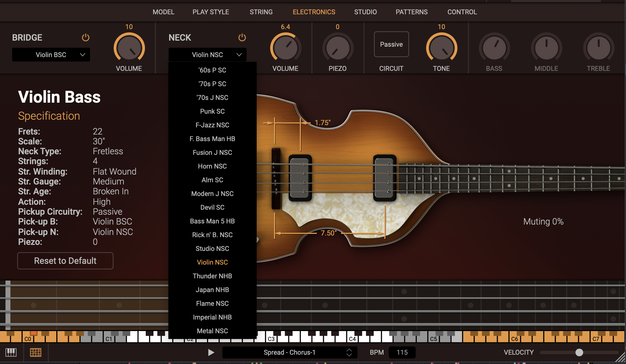Click the Treble knob
Screen dimensions: 626x364
[x=598, y=48]
